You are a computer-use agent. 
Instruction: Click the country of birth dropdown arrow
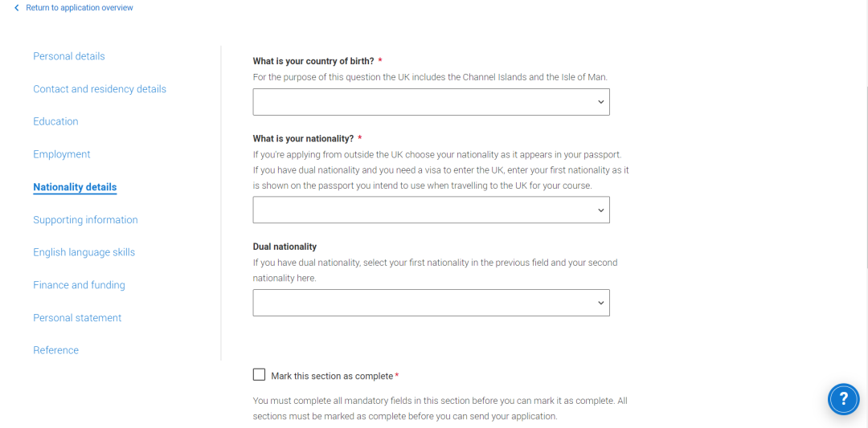(x=600, y=102)
